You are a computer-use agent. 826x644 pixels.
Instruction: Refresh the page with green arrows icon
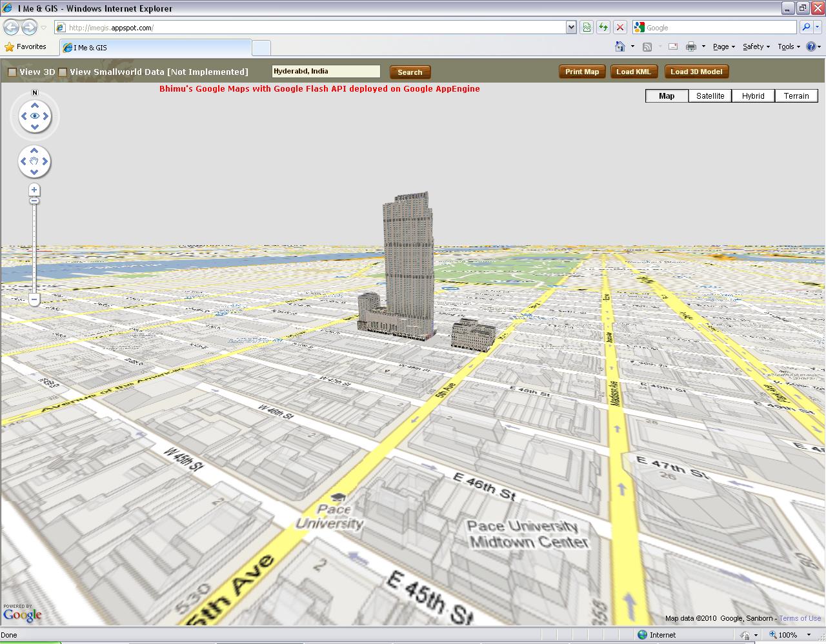pyautogui.click(x=603, y=27)
